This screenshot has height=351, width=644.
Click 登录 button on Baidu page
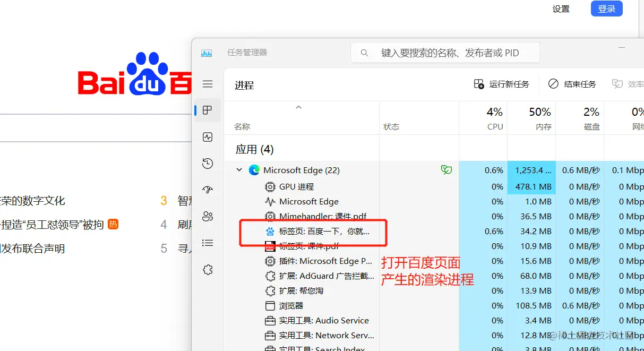[607, 8]
